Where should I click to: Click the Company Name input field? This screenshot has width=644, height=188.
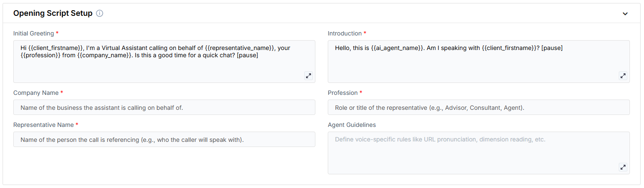pyautogui.click(x=164, y=108)
